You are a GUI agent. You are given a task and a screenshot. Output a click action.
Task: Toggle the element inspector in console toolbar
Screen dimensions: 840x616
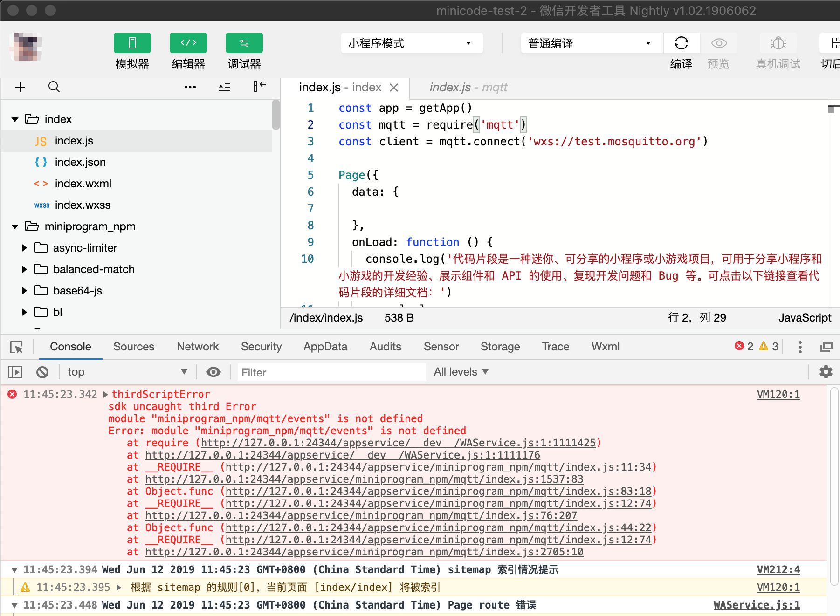(17, 347)
